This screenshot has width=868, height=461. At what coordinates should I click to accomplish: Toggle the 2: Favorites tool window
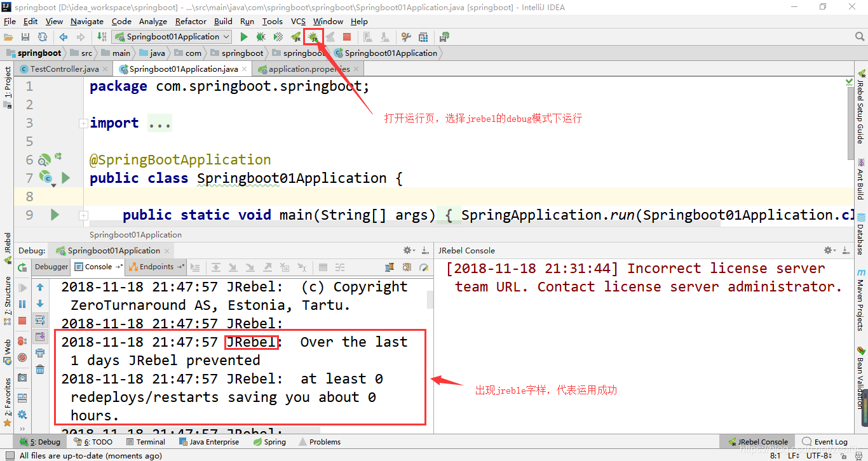tap(7, 402)
